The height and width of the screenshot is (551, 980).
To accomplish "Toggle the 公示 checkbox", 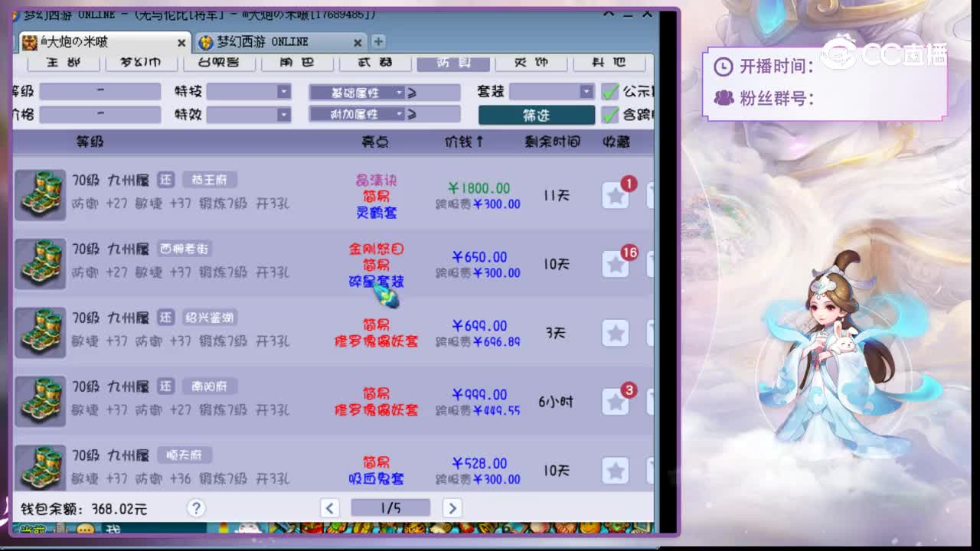I will click(x=609, y=92).
